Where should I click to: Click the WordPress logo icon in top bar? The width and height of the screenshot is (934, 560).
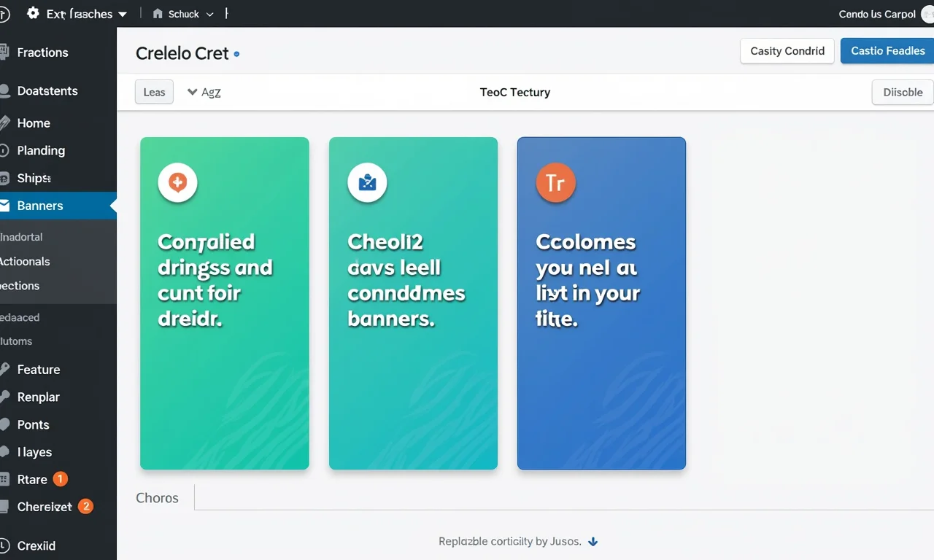click(x=4, y=14)
